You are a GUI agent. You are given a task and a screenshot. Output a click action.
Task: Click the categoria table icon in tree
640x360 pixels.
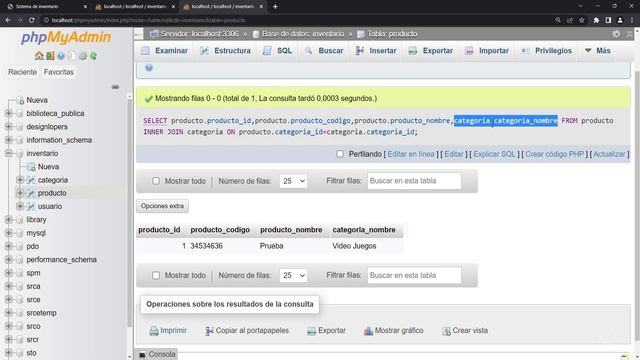click(x=31, y=180)
